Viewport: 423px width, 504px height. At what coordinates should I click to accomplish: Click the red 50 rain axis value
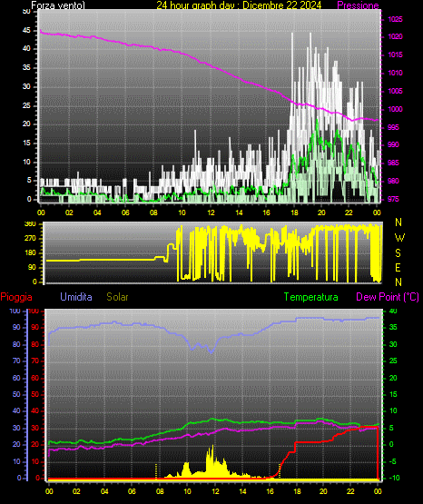click(34, 394)
